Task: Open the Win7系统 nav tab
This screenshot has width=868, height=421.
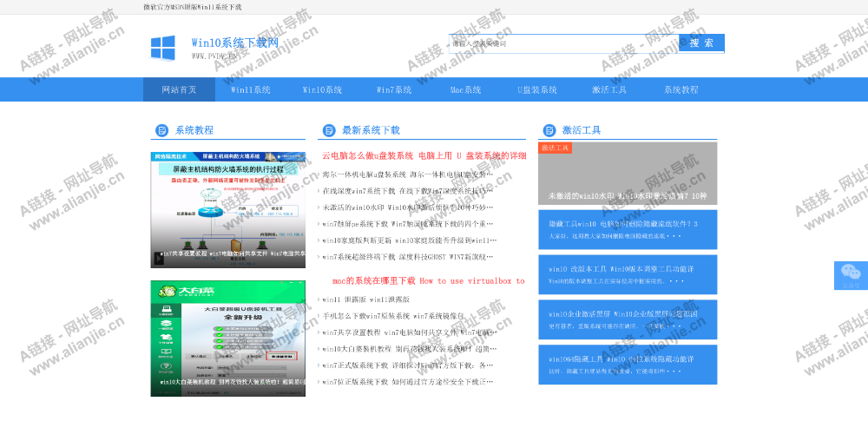Action: (394, 89)
